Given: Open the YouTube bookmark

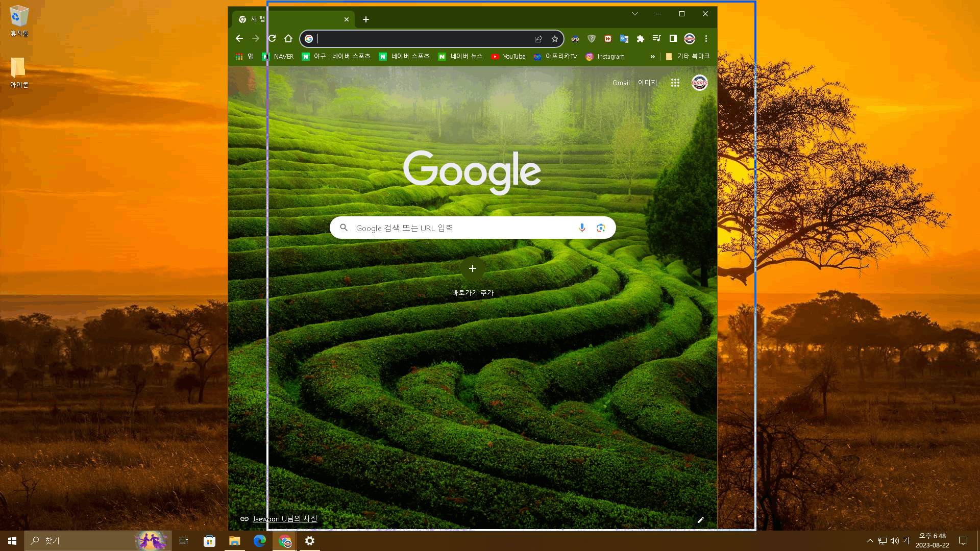Looking at the screenshot, I should (508, 57).
